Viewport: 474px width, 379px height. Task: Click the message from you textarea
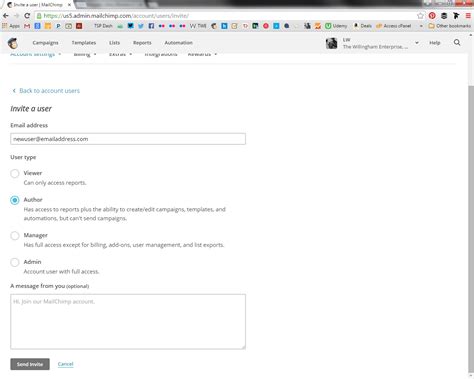(128, 322)
